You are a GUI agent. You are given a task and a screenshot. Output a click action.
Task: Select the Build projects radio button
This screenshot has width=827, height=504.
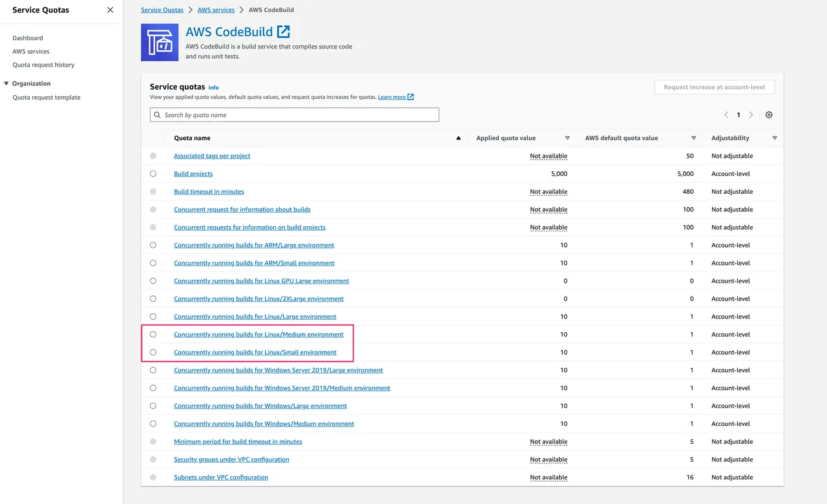tap(153, 174)
